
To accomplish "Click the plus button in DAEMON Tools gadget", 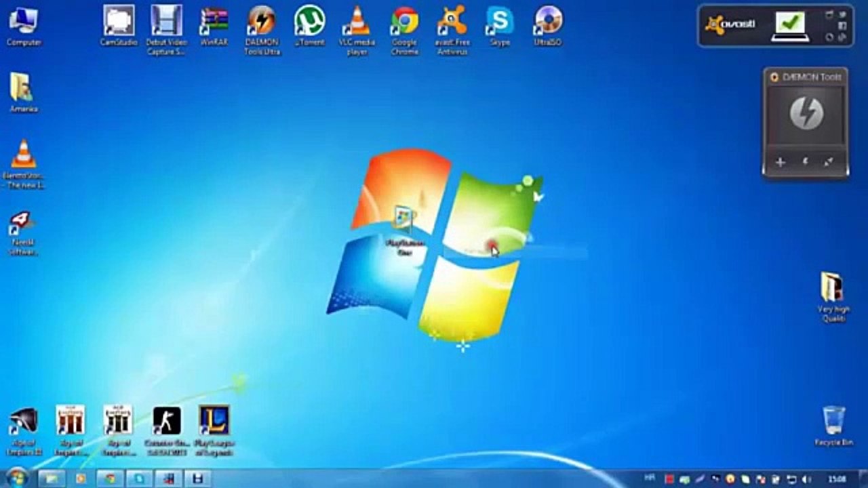I will (x=780, y=162).
